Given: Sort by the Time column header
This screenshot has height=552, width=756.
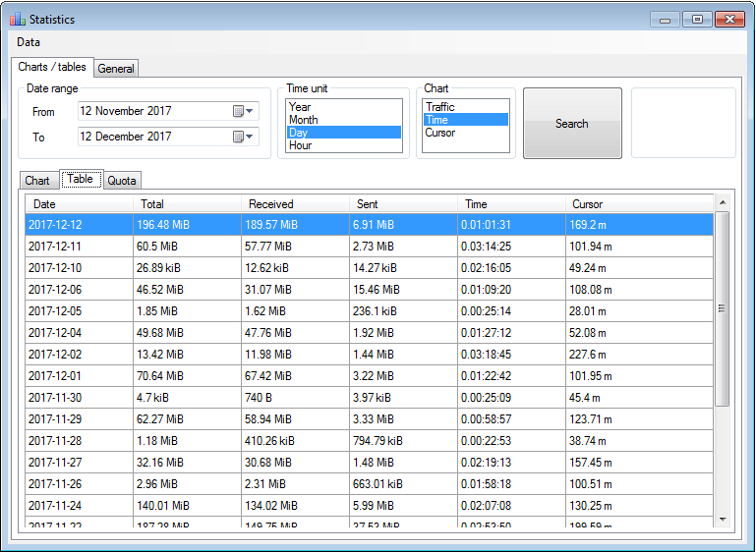Looking at the screenshot, I should click(511, 204).
